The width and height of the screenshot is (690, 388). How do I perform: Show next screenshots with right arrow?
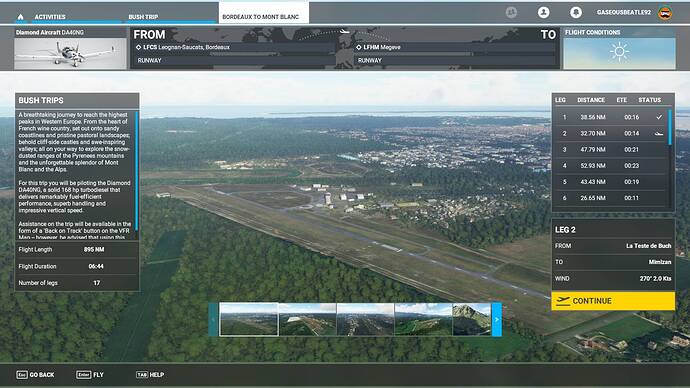(x=497, y=319)
